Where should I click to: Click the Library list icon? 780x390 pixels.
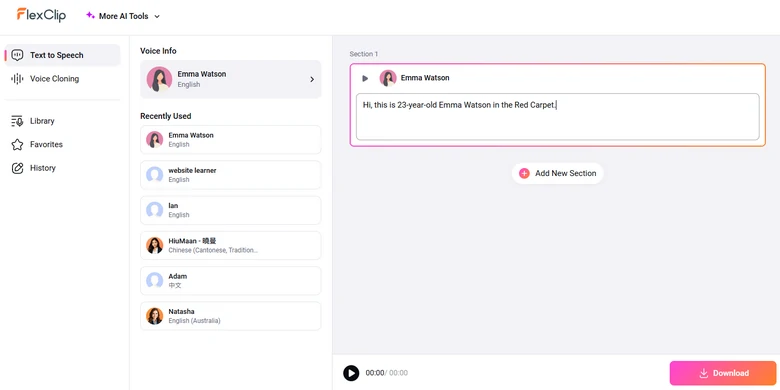[17, 121]
